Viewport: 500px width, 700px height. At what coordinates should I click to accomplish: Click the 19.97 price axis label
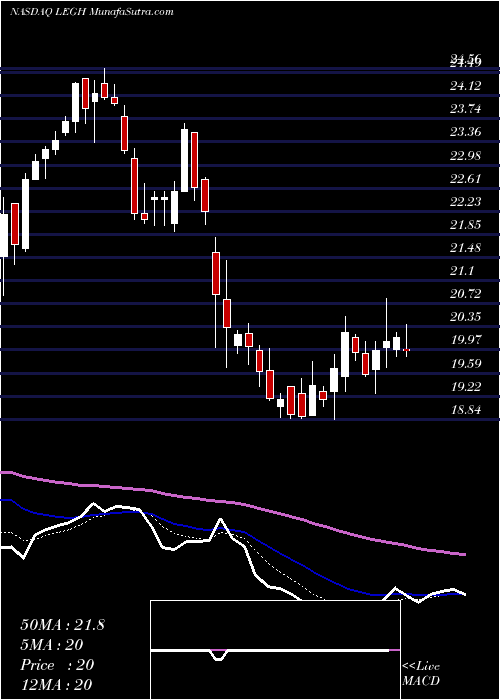[x=466, y=340]
